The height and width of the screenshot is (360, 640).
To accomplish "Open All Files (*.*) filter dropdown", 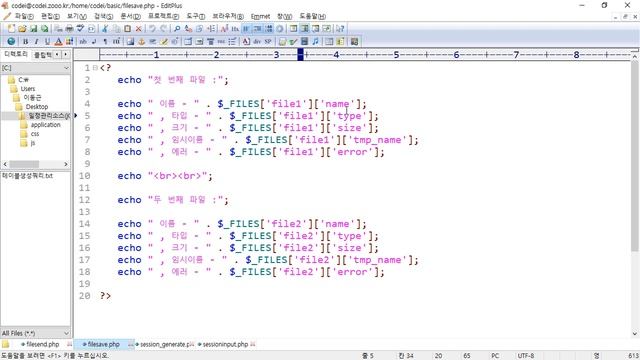I will (36, 333).
